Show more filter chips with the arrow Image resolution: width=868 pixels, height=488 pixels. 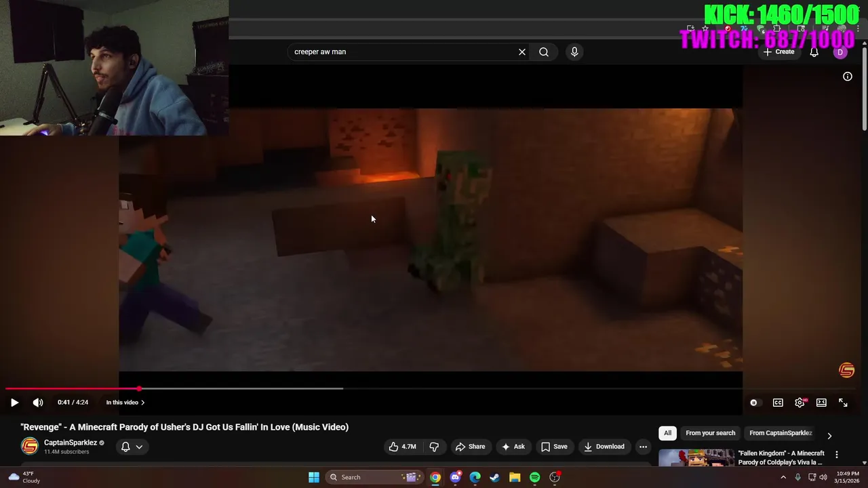(829, 436)
